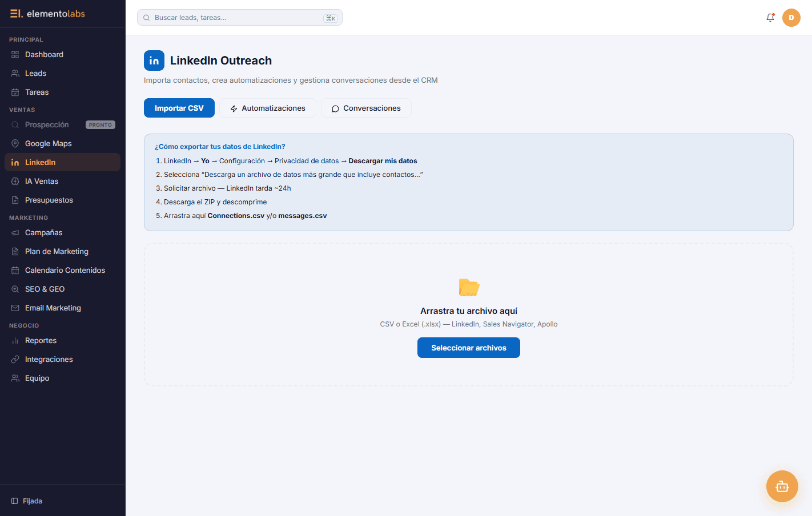This screenshot has width=812, height=516.
Task: Click the search magnifier icon in top bar
Action: tap(147, 18)
